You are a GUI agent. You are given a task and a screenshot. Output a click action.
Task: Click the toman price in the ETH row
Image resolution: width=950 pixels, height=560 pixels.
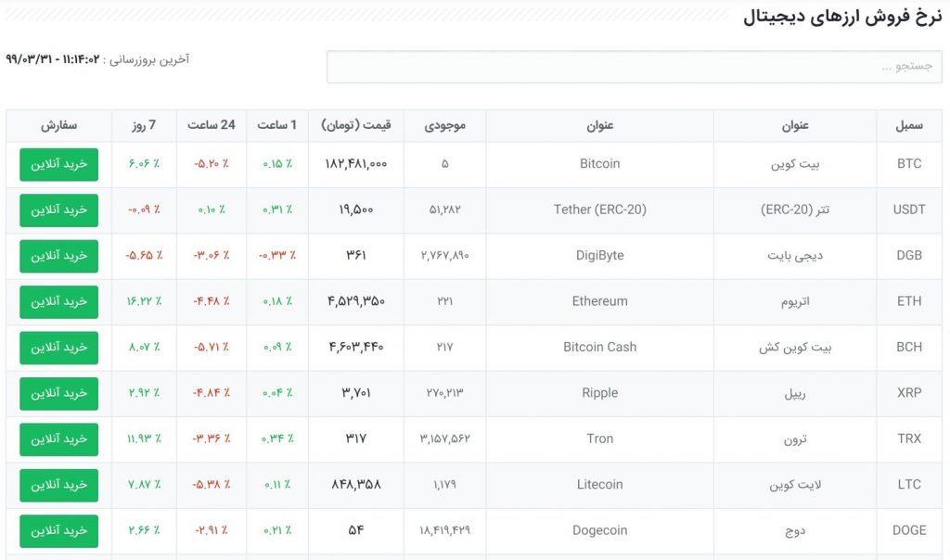point(356,301)
